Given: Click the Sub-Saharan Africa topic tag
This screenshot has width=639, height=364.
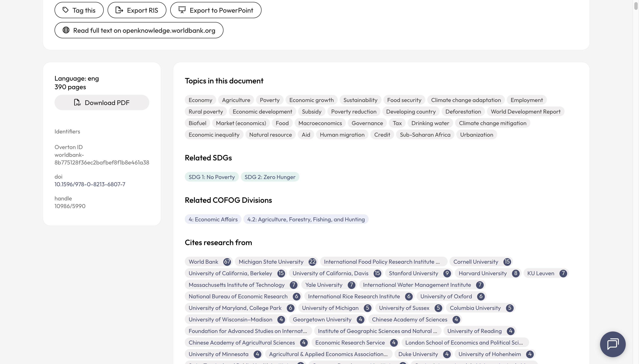Looking at the screenshot, I should [425, 135].
